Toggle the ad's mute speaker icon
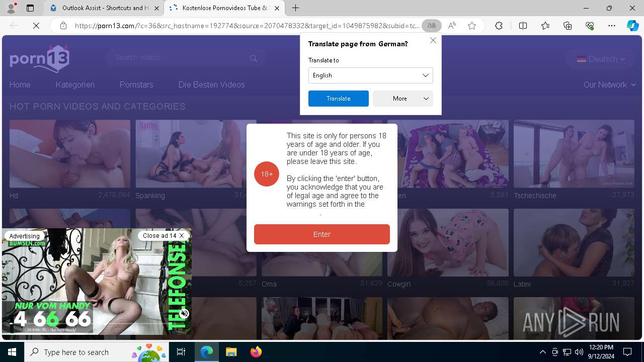644x362 pixels. [184, 314]
